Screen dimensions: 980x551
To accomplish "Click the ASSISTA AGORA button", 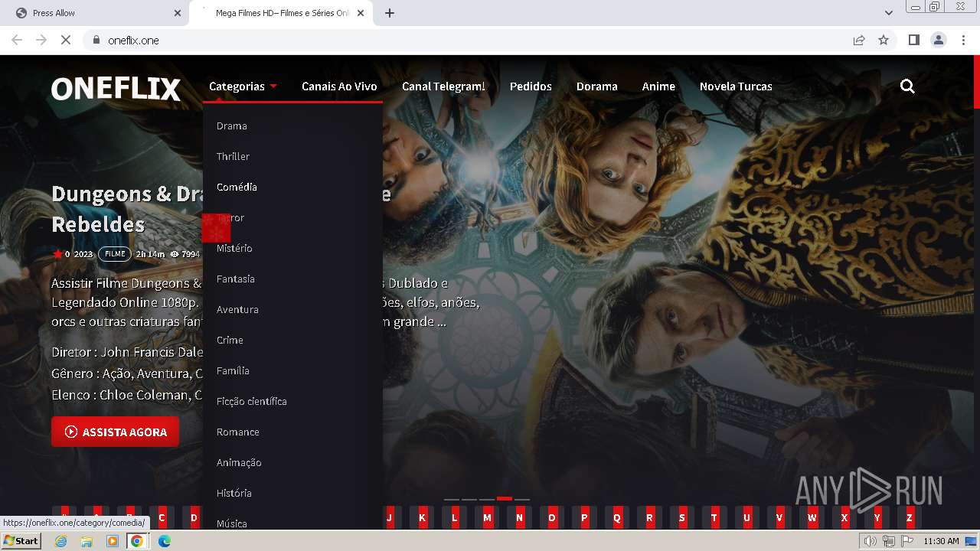I will [115, 432].
